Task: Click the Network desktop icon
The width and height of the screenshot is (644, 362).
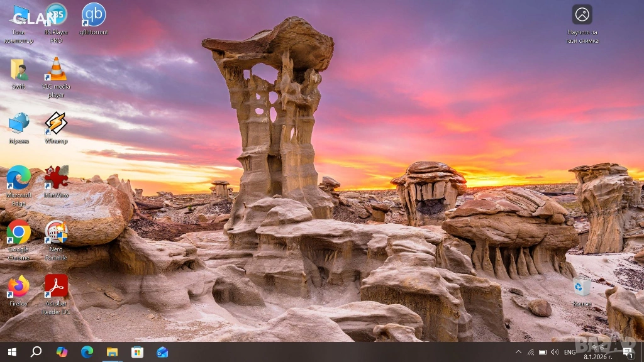Action: pyautogui.click(x=18, y=124)
